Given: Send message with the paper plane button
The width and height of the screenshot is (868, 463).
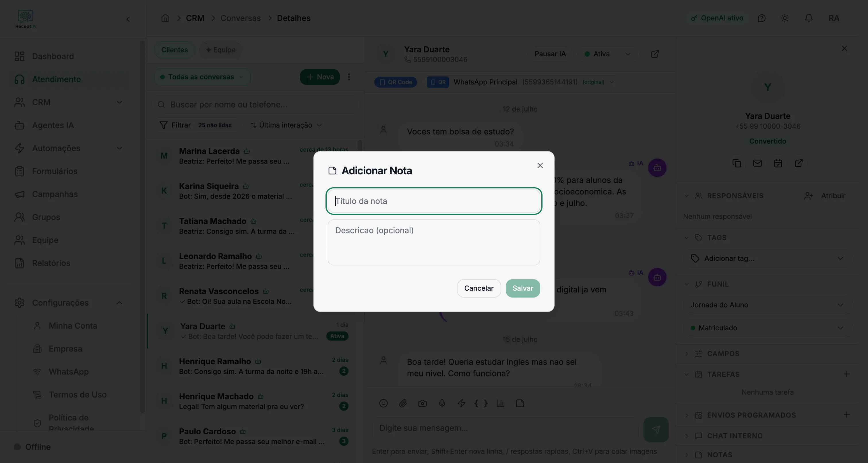Looking at the screenshot, I should click(656, 429).
